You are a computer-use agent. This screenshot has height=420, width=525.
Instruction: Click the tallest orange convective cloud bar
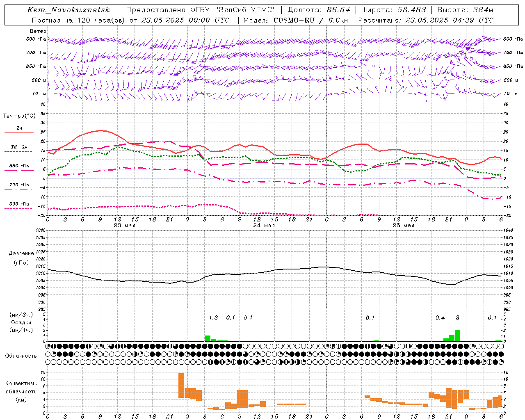[181, 386]
